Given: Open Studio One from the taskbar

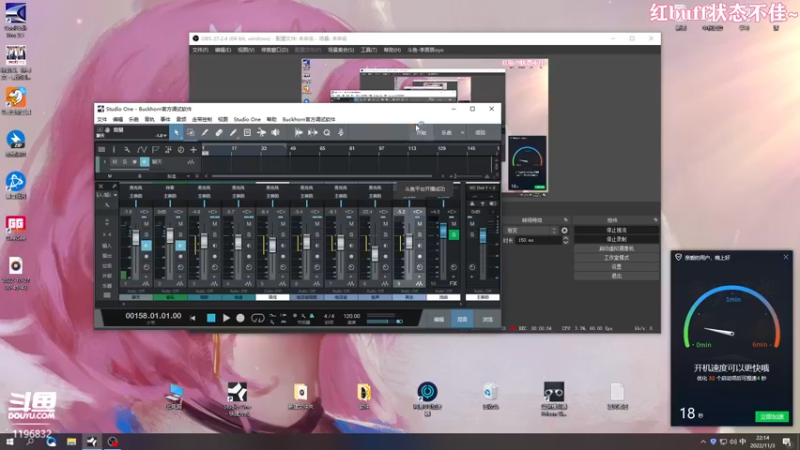Looking at the screenshot, I should point(92,442).
